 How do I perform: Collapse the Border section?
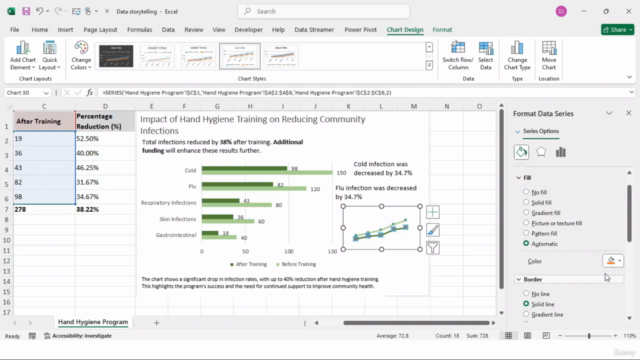(519, 279)
